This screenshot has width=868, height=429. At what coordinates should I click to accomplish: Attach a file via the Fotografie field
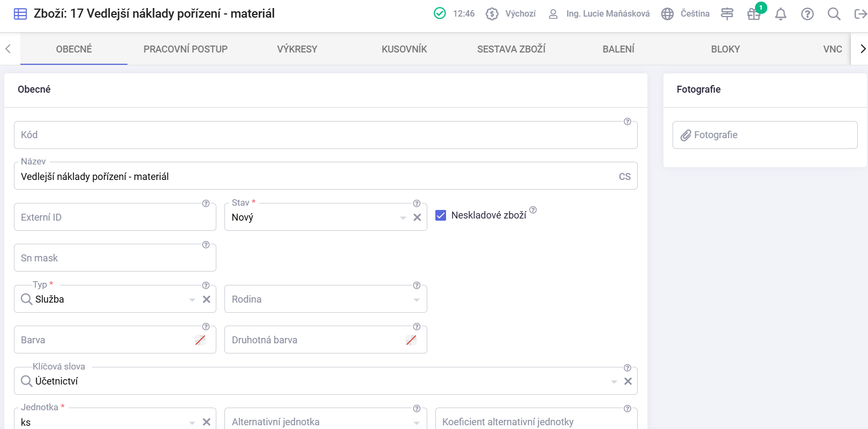pos(765,135)
